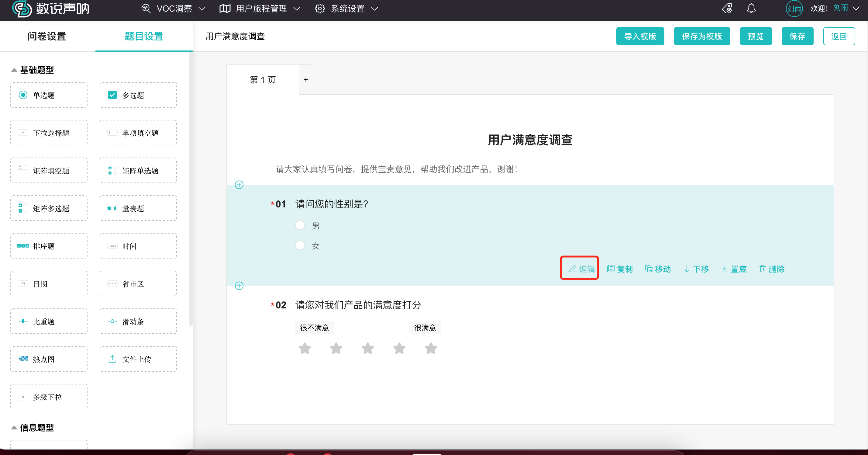Rate four stars on satisfaction scale
Image resolution: width=868 pixels, height=455 pixels.
click(399, 349)
